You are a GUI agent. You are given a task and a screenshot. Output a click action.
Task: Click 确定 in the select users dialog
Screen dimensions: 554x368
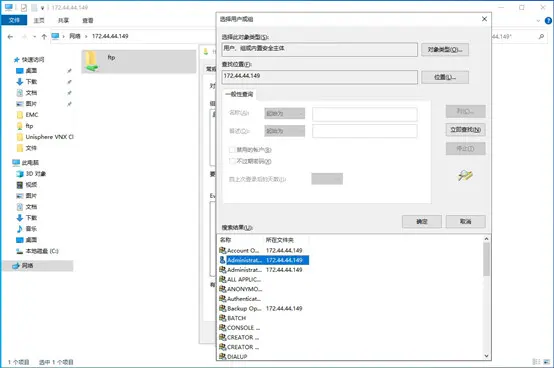422,221
